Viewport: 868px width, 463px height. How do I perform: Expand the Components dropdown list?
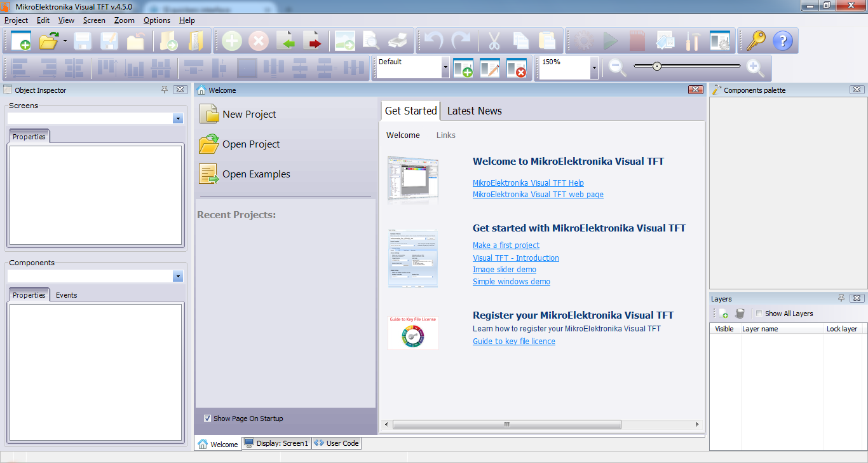[x=178, y=277]
